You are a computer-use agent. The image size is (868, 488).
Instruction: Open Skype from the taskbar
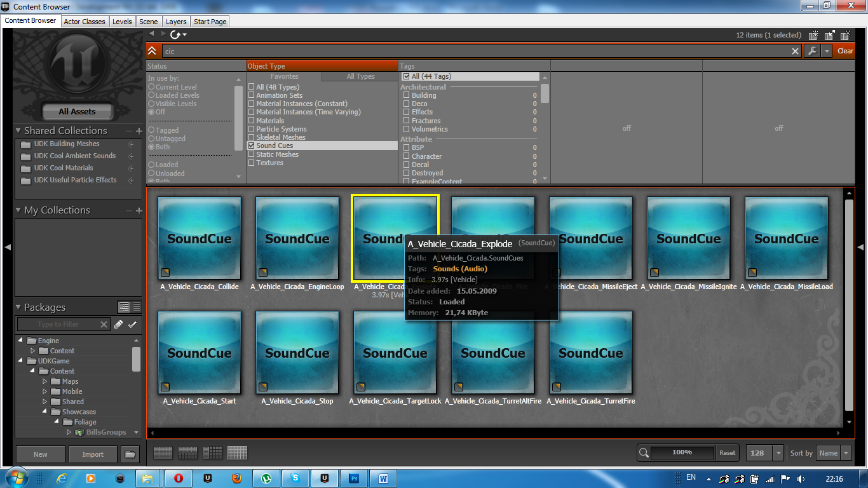(296, 478)
